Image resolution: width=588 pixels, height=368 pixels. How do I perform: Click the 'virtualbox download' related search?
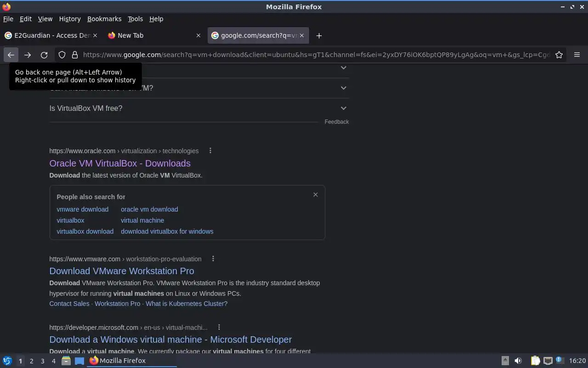pos(85,231)
